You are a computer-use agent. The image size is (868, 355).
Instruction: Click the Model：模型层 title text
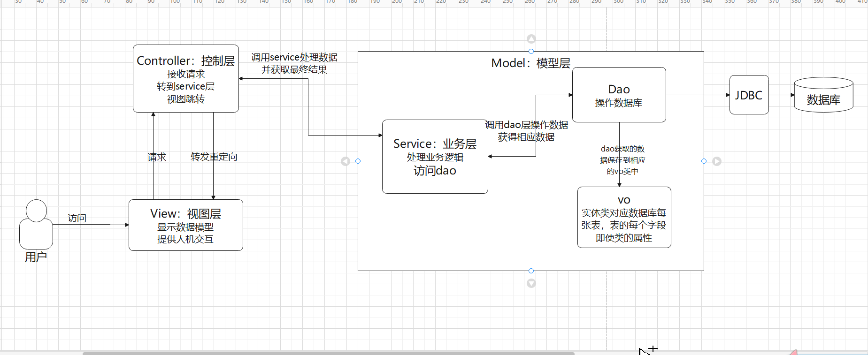coord(531,63)
